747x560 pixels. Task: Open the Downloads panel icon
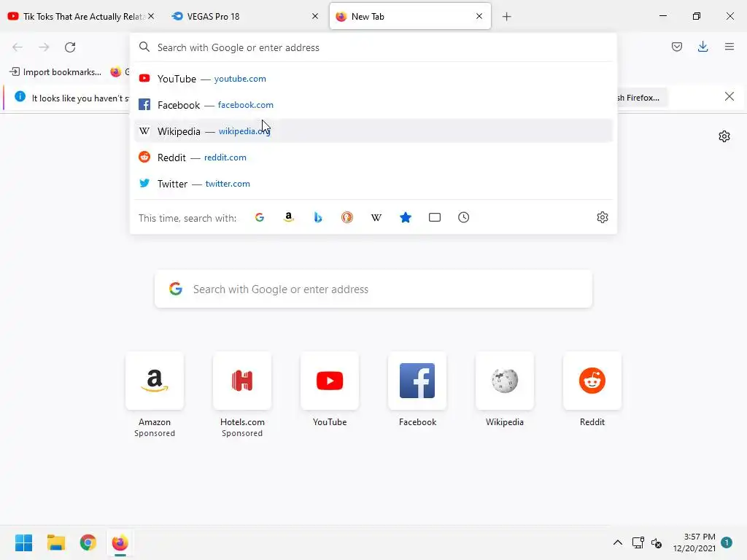(703, 47)
